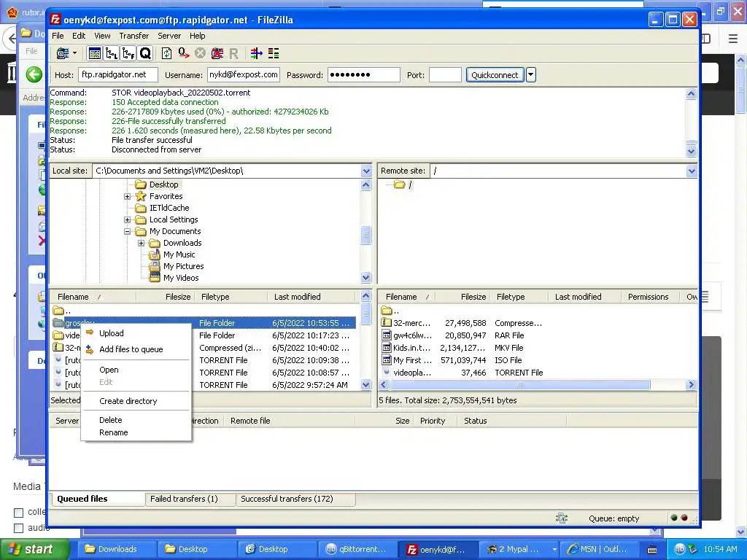Click the Username input field

[x=244, y=75]
